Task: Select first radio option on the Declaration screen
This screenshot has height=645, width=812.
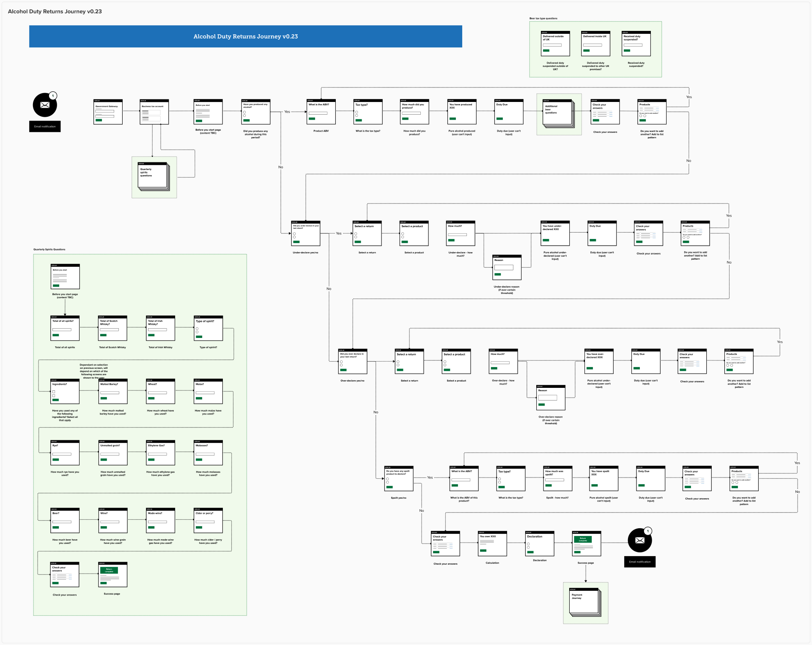Action: (x=528, y=544)
